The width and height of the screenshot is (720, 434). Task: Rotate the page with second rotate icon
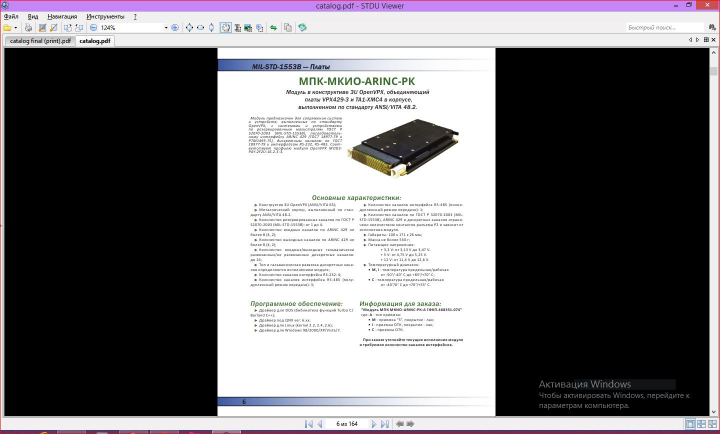click(x=79, y=28)
